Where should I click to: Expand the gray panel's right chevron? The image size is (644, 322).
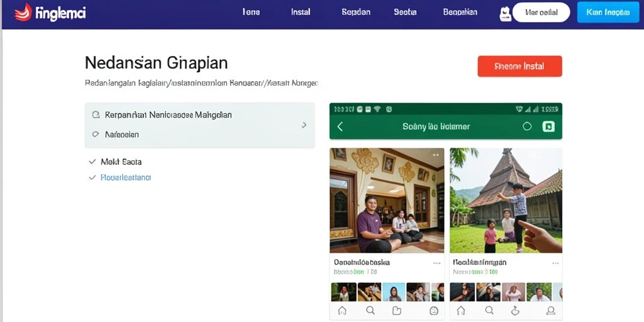tap(304, 125)
